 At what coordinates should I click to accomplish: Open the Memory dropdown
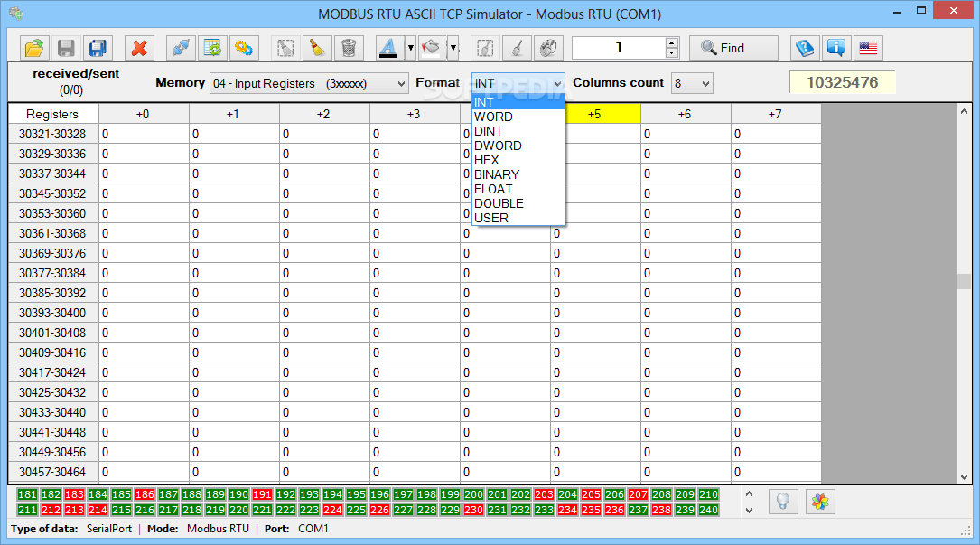coord(310,83)
